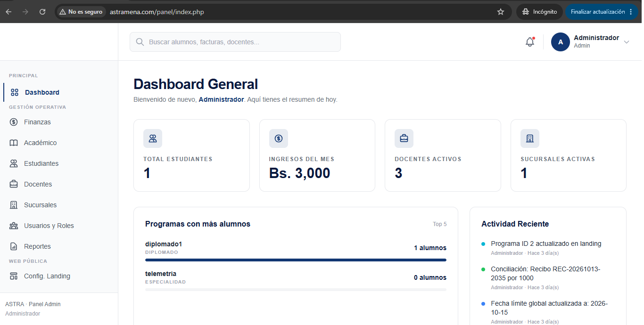Click the Académico book icon

pos(14,143)
